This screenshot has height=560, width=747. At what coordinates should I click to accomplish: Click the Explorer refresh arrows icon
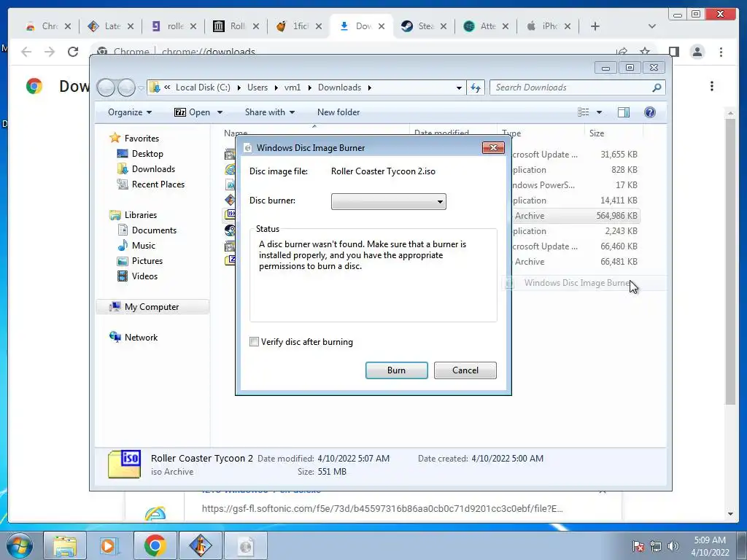click(476, 87)
